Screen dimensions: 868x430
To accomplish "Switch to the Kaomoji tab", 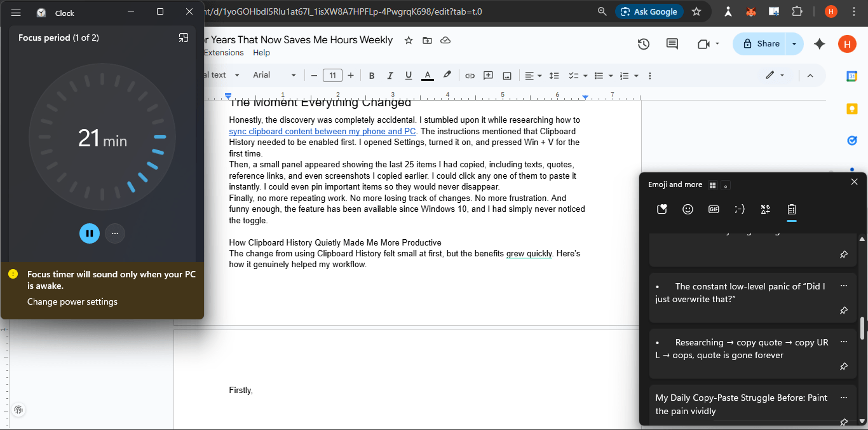I will [x=740, y=209].
